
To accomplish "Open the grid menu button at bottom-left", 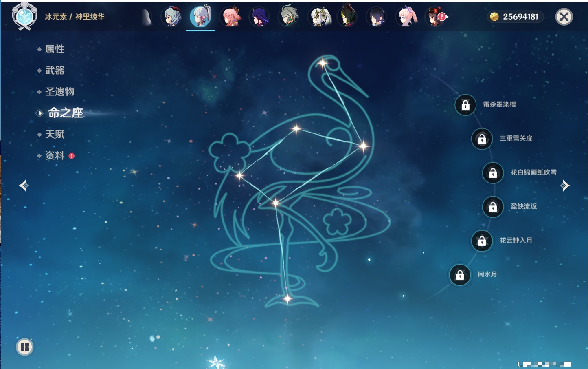I will pyautogui.click(x=24, y=347).
